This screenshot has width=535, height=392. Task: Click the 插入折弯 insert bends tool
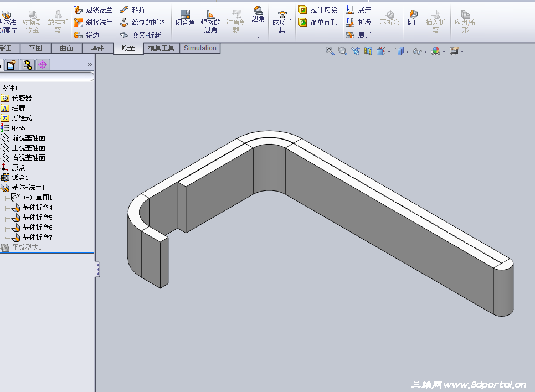[x=435, y=22]
